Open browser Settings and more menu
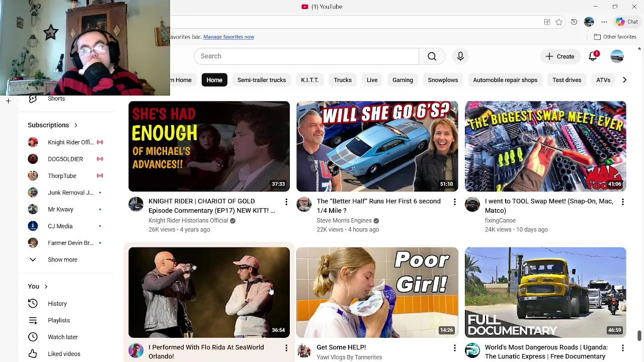644x362 pixels. coord(604,22)
